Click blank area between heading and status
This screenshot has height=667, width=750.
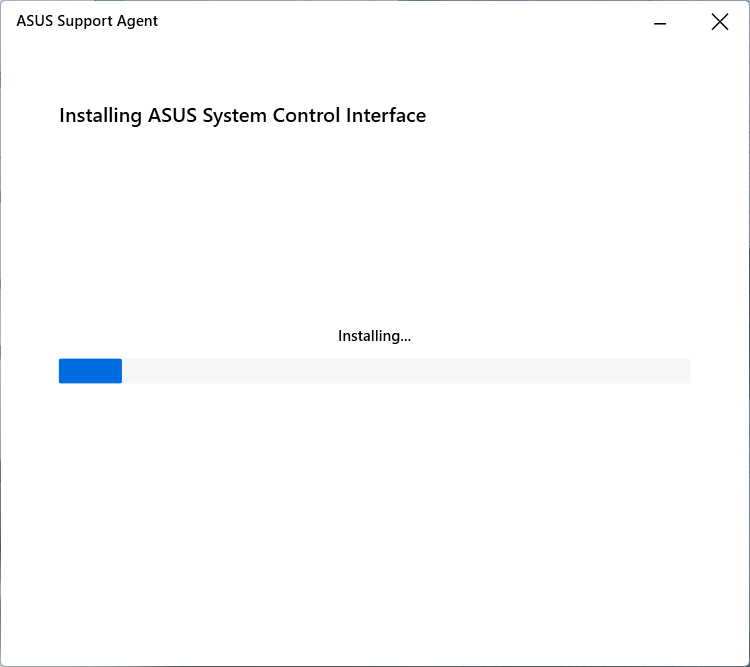point(375,225)
